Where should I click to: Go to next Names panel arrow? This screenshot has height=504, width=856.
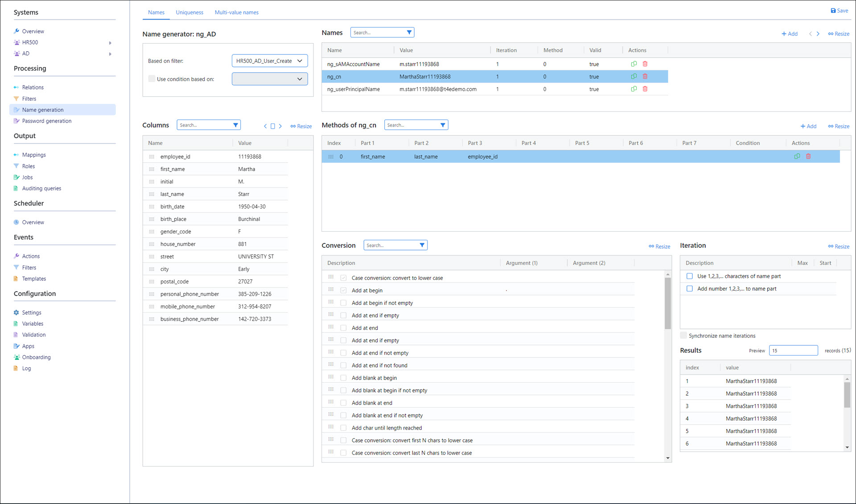[818, 34]
